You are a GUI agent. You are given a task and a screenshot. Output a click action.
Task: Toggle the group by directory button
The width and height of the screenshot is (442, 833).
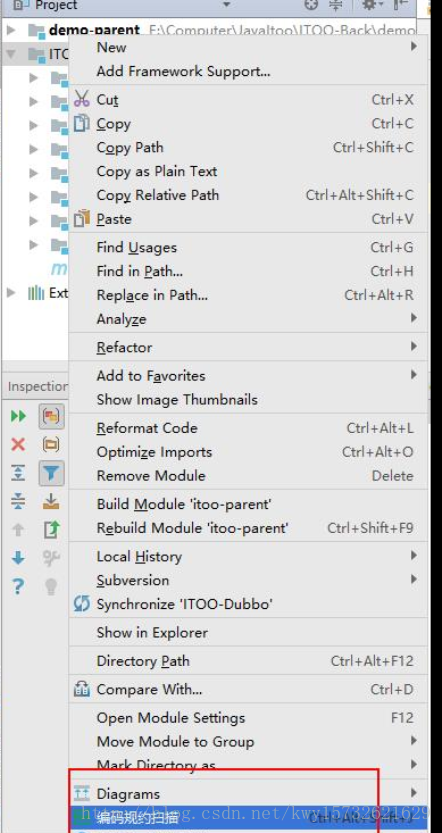51,444
